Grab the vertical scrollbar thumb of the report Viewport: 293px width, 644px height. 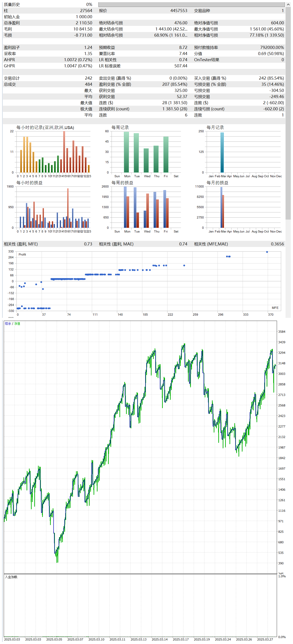[x=288, y=113]
